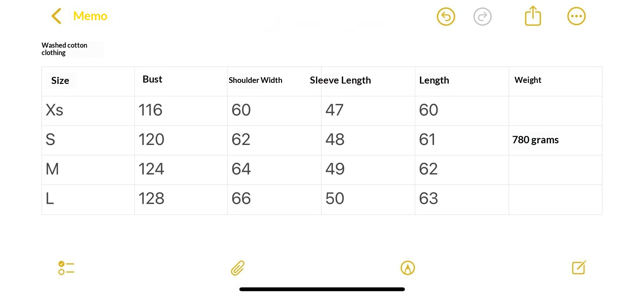The image size is (644, 297).
Task: Open the markup pen tool
Action: [408, 268]
